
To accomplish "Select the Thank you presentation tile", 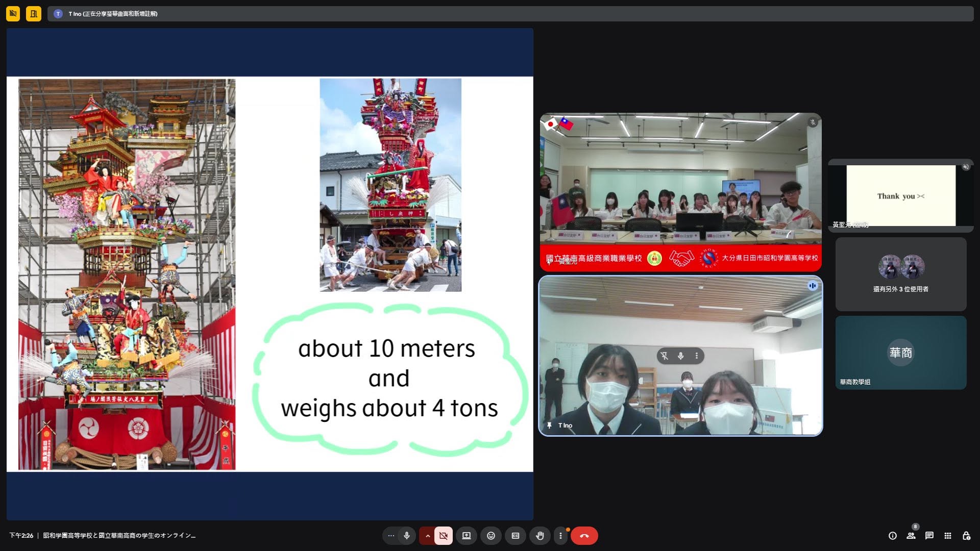I will [901, 195].
